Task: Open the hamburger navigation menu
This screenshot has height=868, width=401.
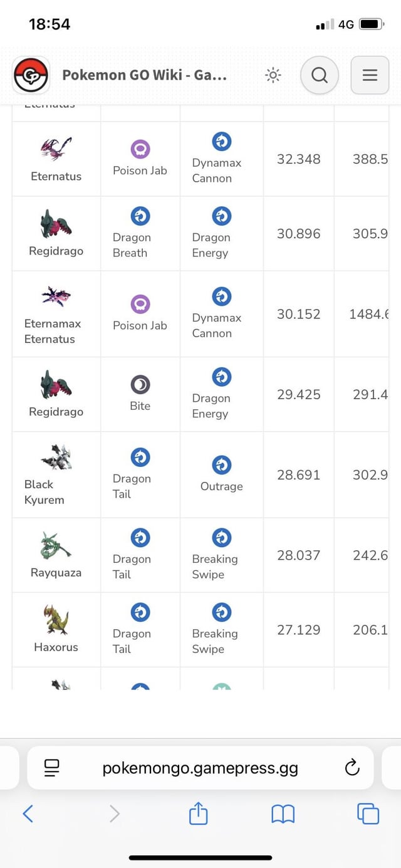Action: tap(370, 75)
